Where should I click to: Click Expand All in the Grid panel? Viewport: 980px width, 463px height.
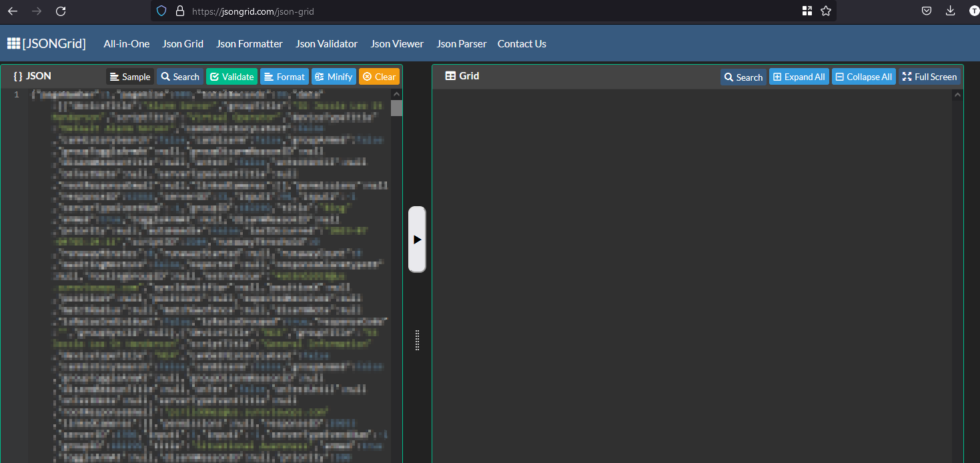[x=799, y=76]
